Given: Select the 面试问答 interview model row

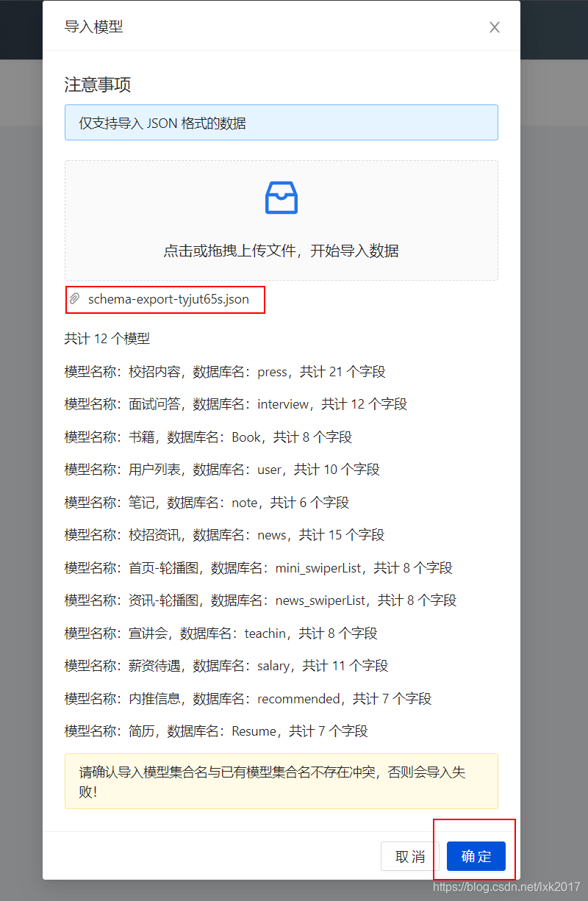Looking at the screenshot, I should click(x=236, y=404).
